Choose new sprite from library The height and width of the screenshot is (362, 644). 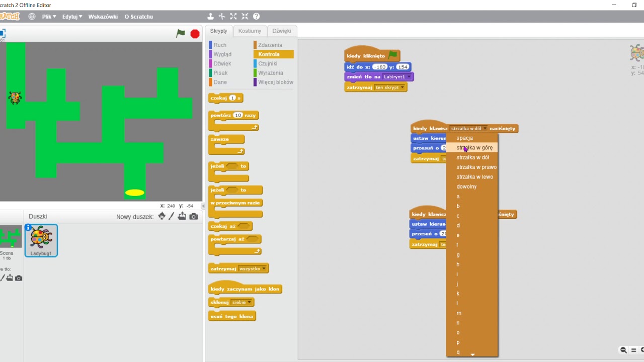point(162,216)
